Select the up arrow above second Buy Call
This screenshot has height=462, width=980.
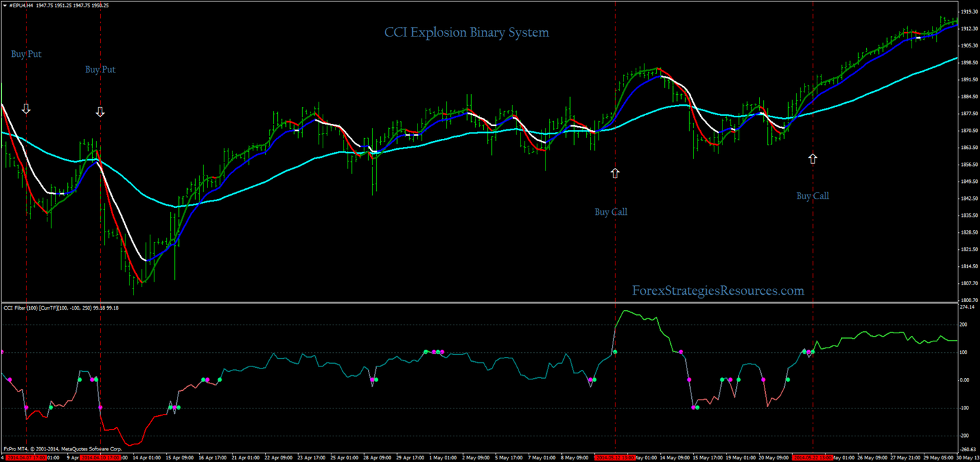coord(813,159)
